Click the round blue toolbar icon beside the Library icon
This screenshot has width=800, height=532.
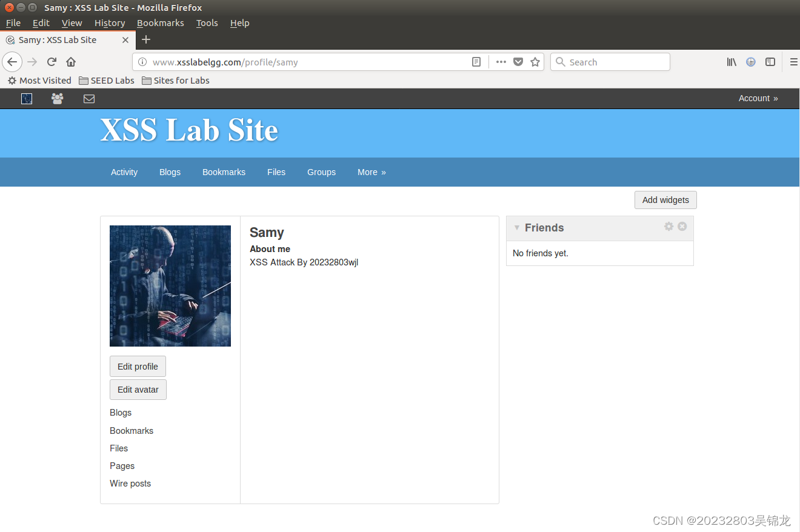751,62
